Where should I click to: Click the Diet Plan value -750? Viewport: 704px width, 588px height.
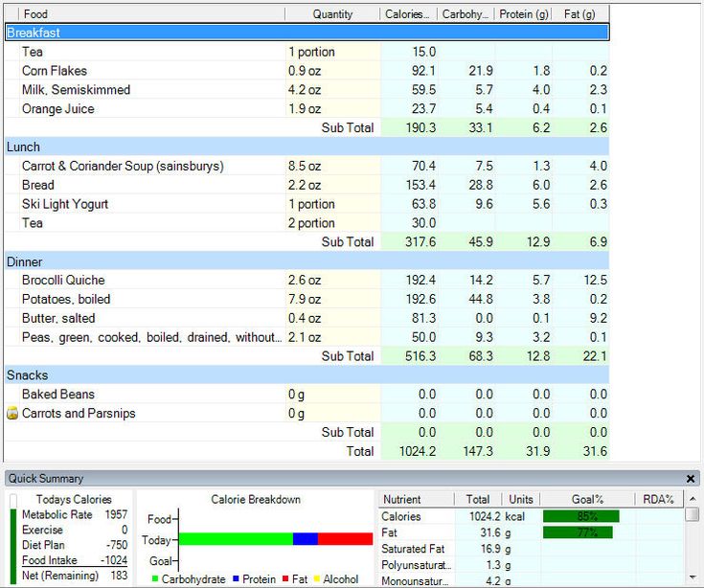click(117, 545)
